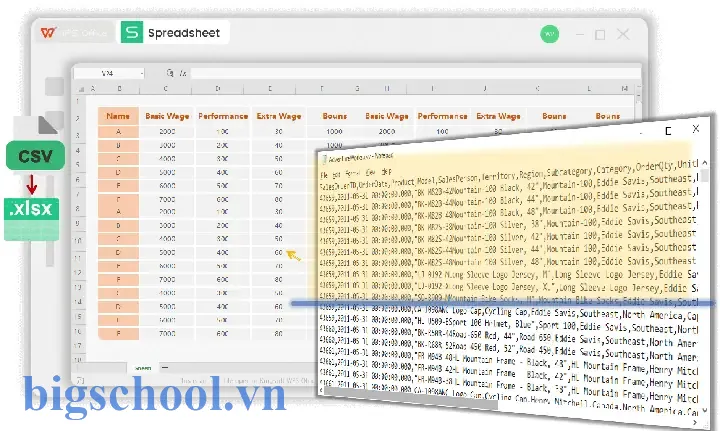
Task: Open the Help menu in Notepad
Action: pyautogui.click(x=386, y=173)
